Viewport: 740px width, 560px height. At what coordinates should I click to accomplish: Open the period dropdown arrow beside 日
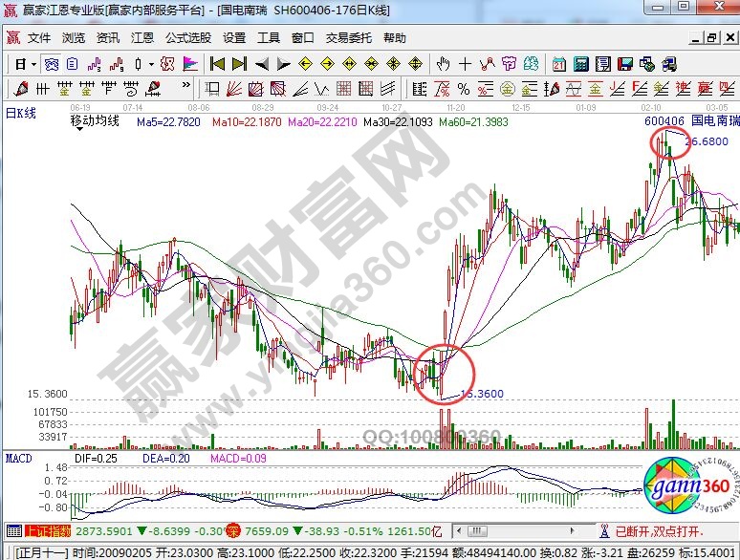click(x=33, y=64)
